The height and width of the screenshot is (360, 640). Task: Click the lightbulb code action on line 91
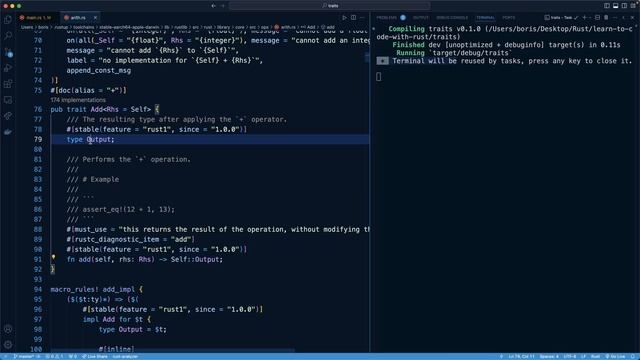click(x=53, y=257)
